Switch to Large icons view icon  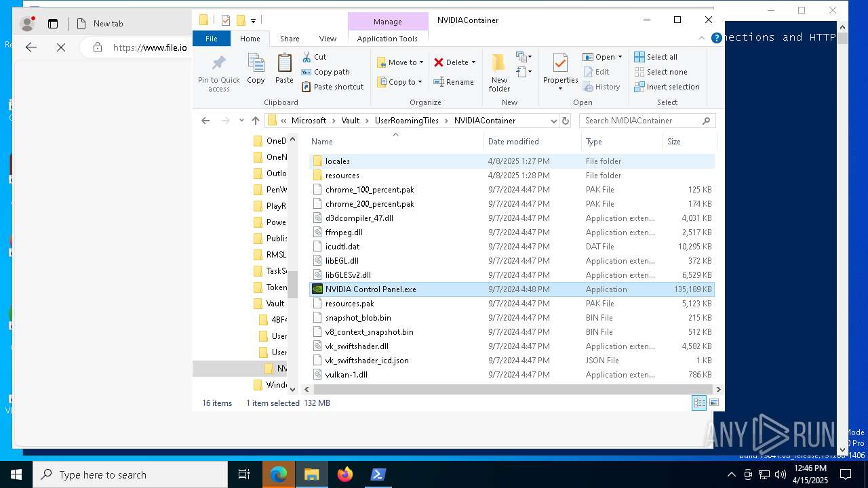[713, 403]
